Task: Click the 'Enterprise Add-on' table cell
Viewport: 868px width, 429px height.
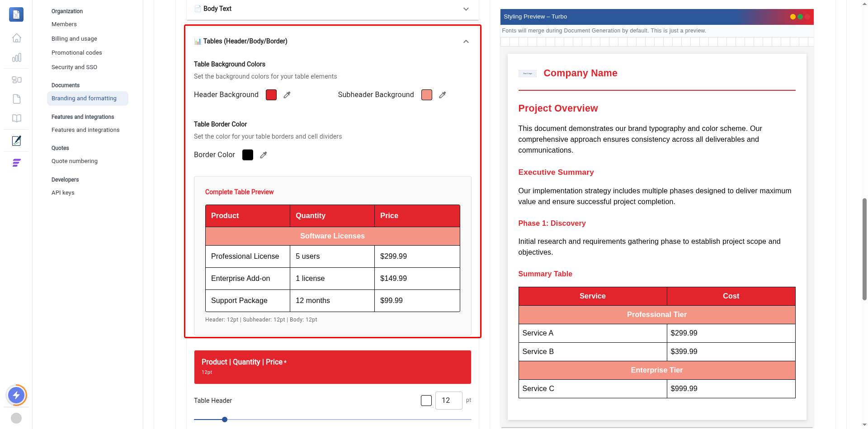Action: [x=248, y=279]
